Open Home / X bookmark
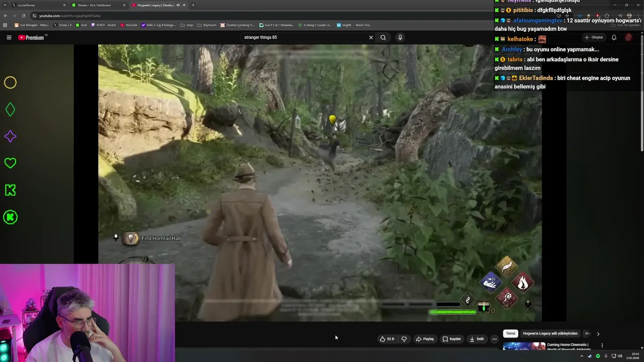The width and height of the screenshot is (644, 362). (x=62, y=25)
